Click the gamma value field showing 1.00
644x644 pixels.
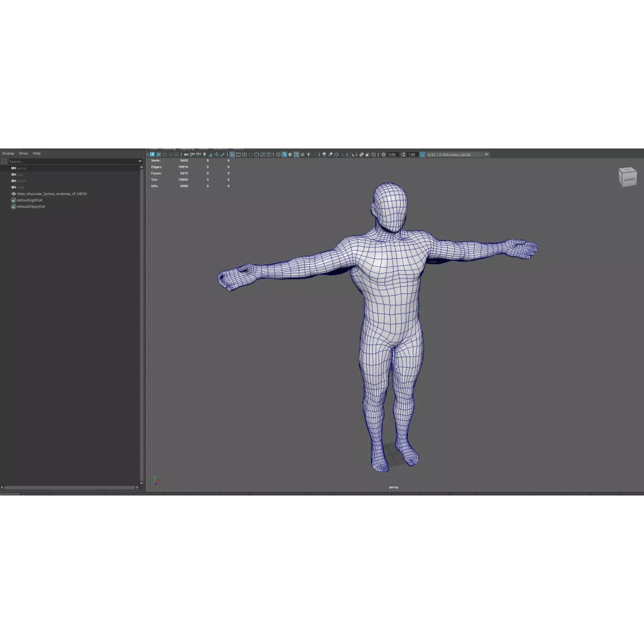(x=412, y=154)
